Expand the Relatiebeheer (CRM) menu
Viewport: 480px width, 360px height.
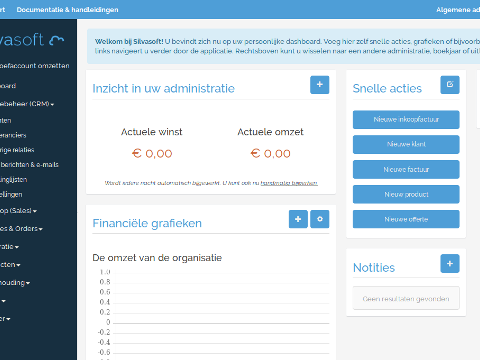27,104
